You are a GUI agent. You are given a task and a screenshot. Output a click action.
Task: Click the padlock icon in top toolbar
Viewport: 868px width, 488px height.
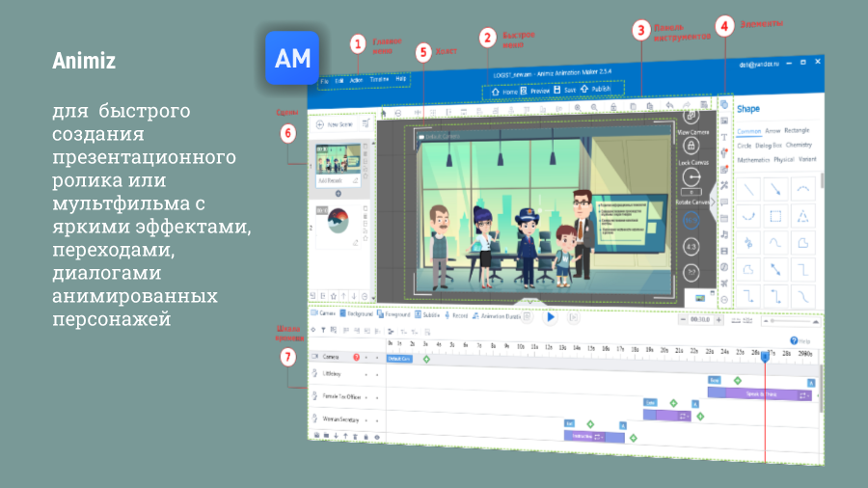pos(613,107)
